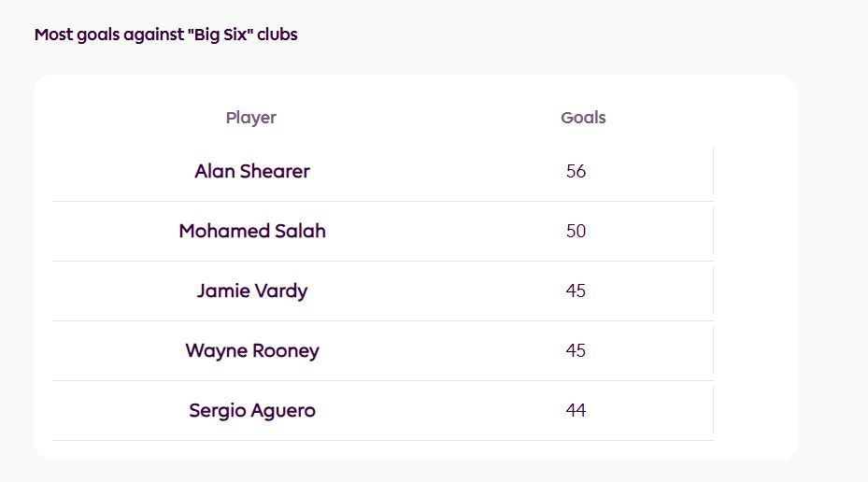Select the Player column header
The image size is (868, 482).
[251, 118]
